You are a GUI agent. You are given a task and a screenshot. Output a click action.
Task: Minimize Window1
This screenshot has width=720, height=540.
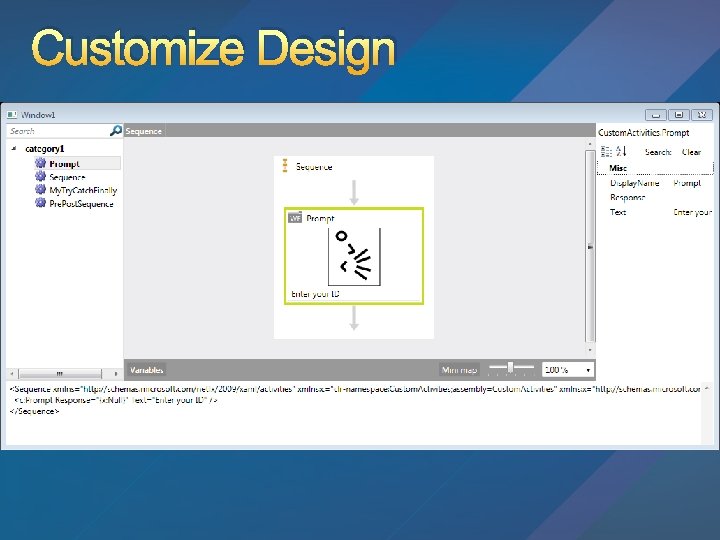(656, 115)
